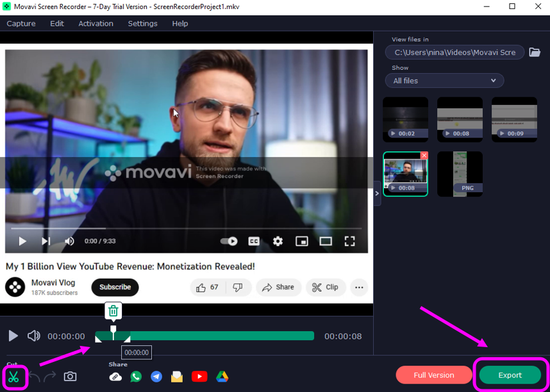Click the YouTube Share button
Screen dimensions: 550x392
point(278,288)
